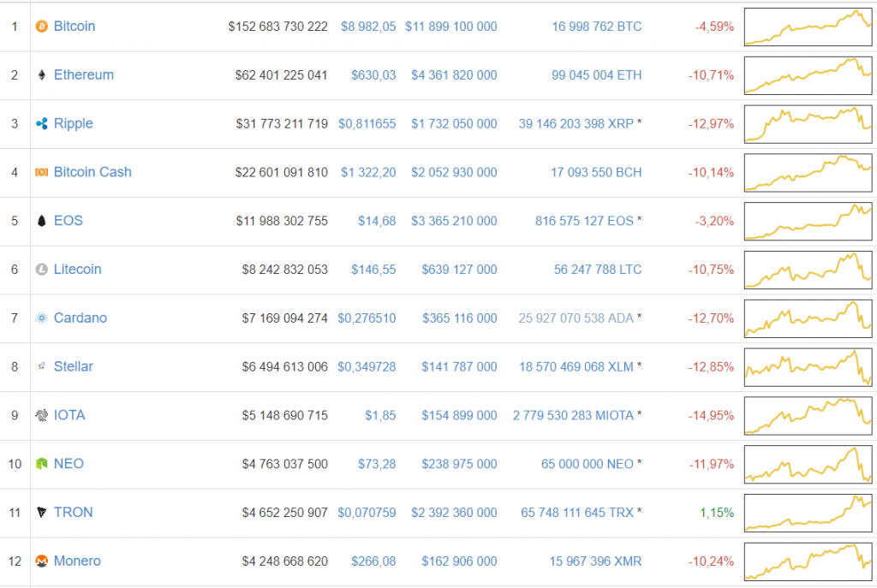Screen dimensions: 877x588
Task: Click the black EOS logo icon
Action: tap(41, 221)
